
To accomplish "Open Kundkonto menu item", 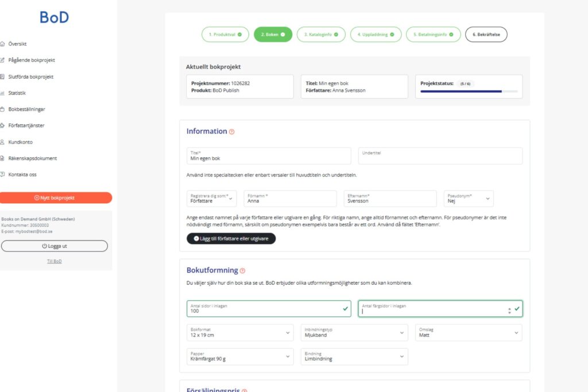I will pos(20,142).
